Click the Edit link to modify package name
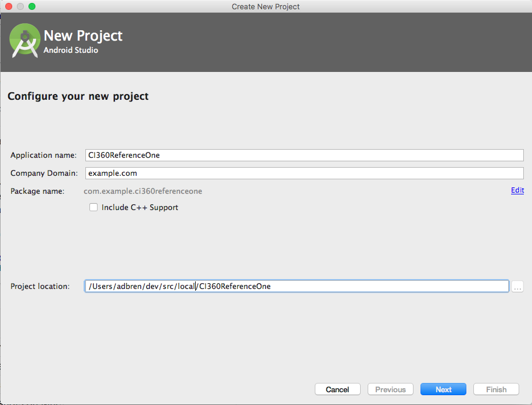 517,190
